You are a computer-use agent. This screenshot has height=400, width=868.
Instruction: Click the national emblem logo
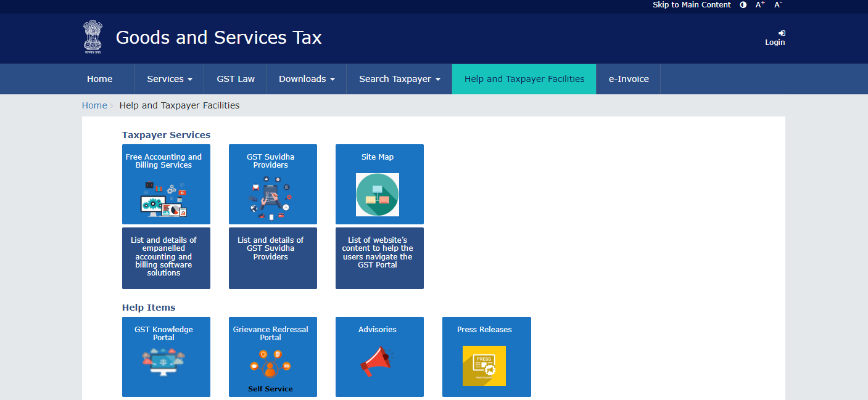point(93,38)
